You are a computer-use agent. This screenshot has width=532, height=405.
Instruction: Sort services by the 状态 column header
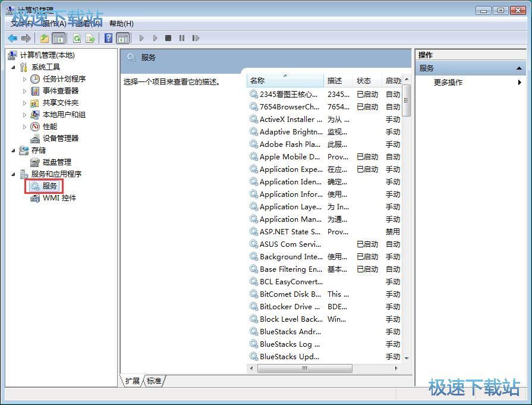367,80
